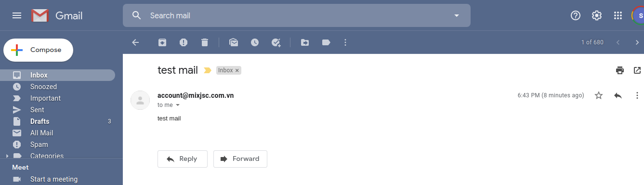This screenshot has height=185, width=644.
Task: Remove the Inbox label from email
Action: pos(237,70)
